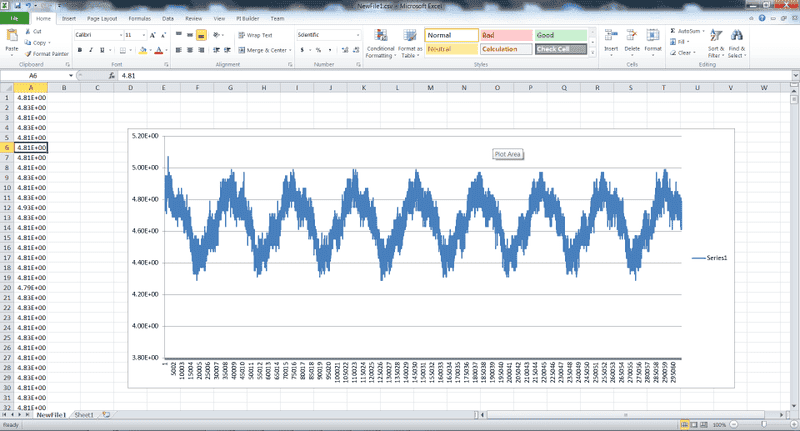Viewport: 800px width, 431px height.
Task: Switch to the Page Layout ribbon tab
Action: point(100,18)
